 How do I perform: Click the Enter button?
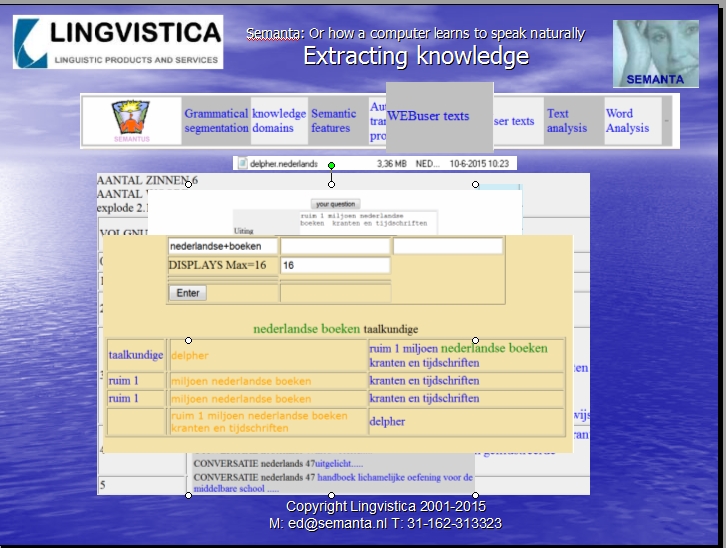point(188,293)
